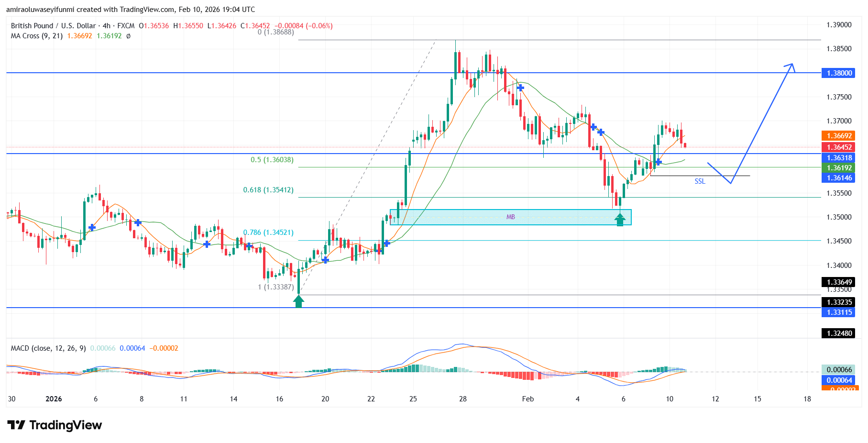Select the FXCM exchange label in the title
Image resolution: width=868 pixels, height=443 pixels.
click(124, 26)
